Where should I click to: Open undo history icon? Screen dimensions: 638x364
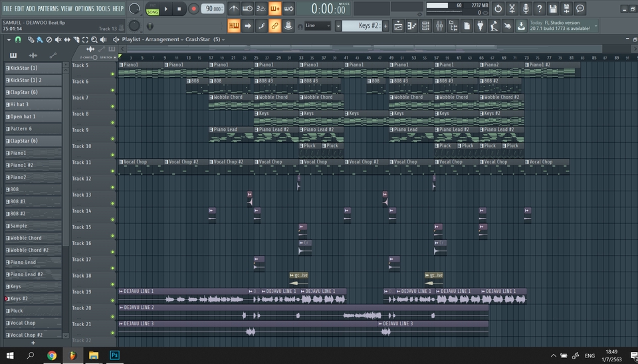pos(498,9)
